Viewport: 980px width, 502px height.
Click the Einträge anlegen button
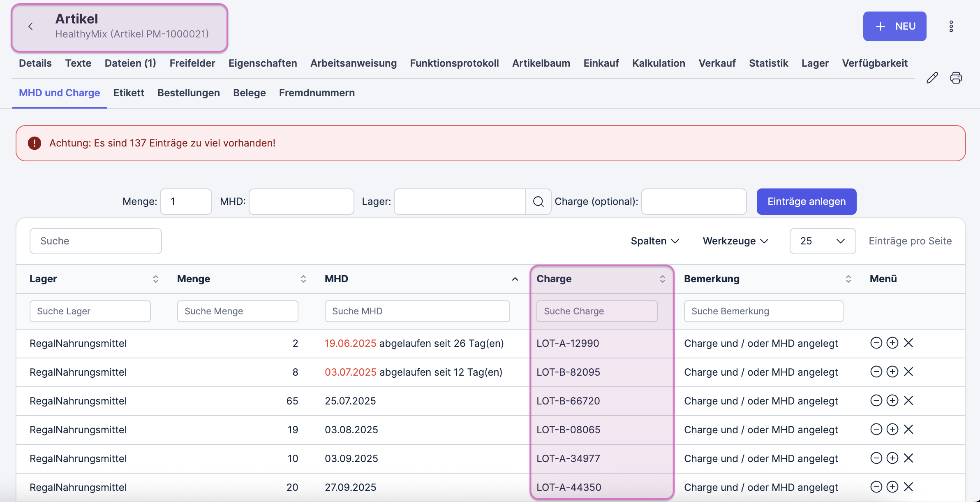pyautogui.click(x=806, y=202)
